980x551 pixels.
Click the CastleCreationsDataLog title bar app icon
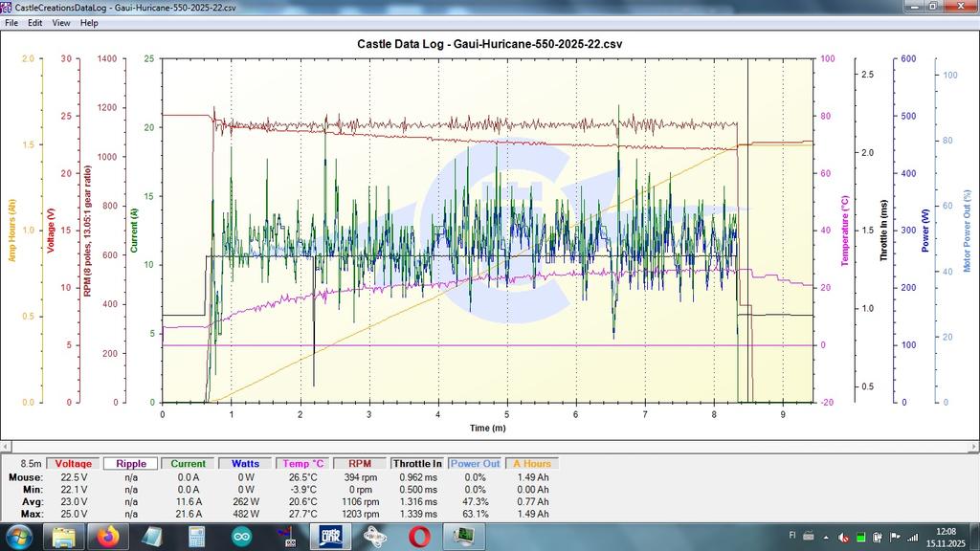pyautogui.click(x=7, y=7)
